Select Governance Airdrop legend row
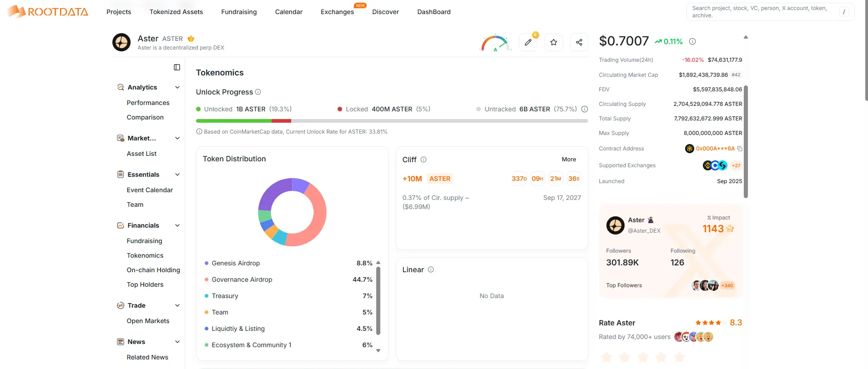The height and width of the screenshot is (369, 868). tap(288, 279)
